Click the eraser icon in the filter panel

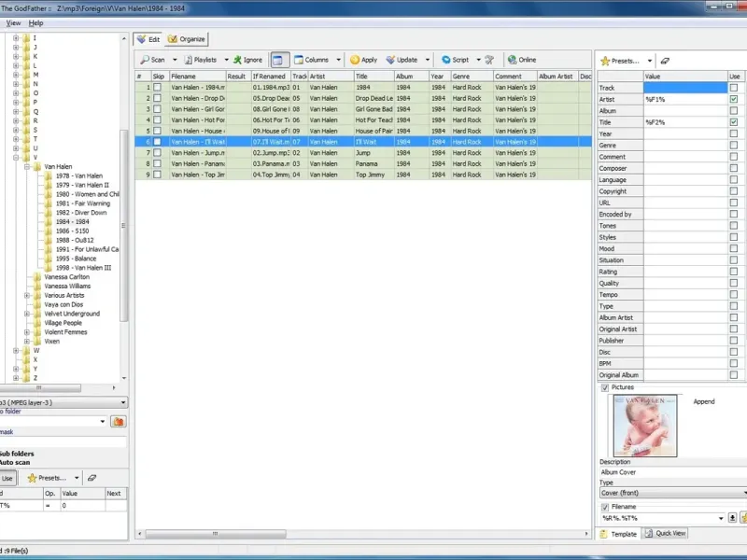click(x=92, y=478)
